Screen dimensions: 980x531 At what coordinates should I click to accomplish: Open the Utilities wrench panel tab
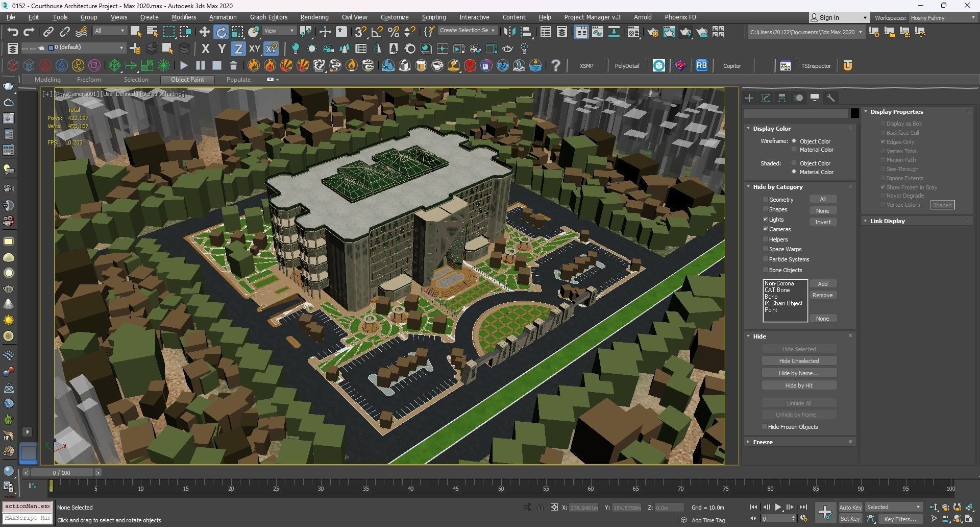[831, 98]
